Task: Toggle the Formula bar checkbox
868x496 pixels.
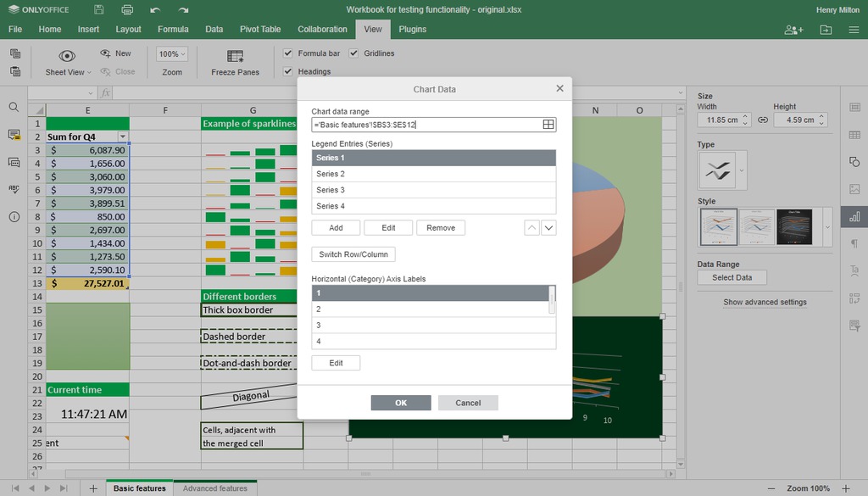Action: point(288,53)
